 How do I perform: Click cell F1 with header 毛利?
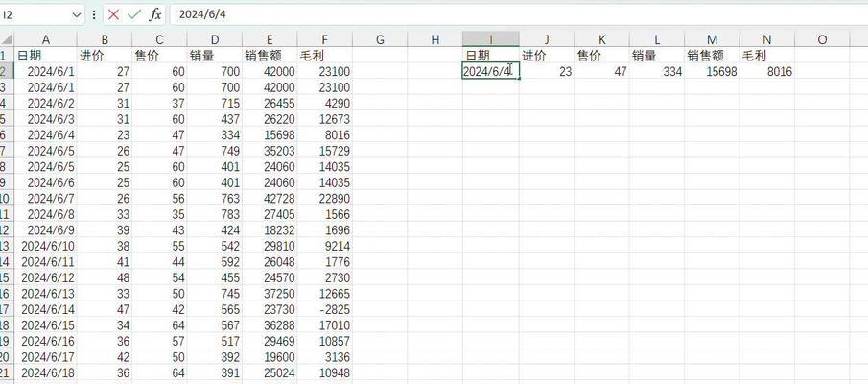coord(324,56)
